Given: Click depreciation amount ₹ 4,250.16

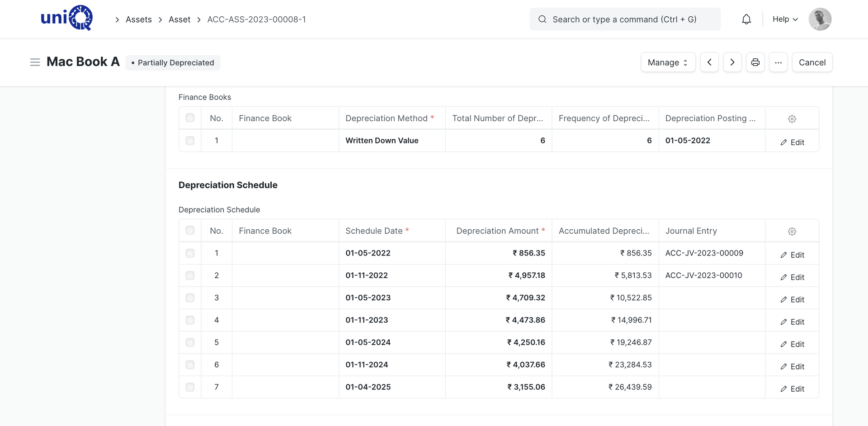Looking at the screenshot, I should coord(526,342).
